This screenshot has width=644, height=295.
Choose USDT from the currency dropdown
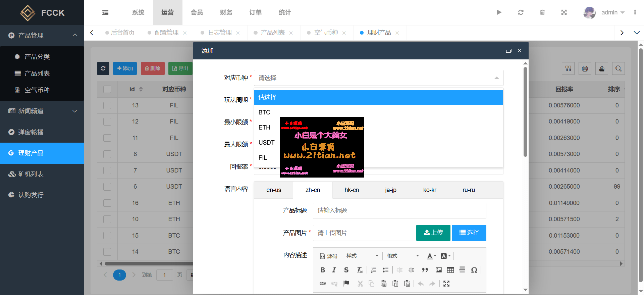(x=267, y=143)
